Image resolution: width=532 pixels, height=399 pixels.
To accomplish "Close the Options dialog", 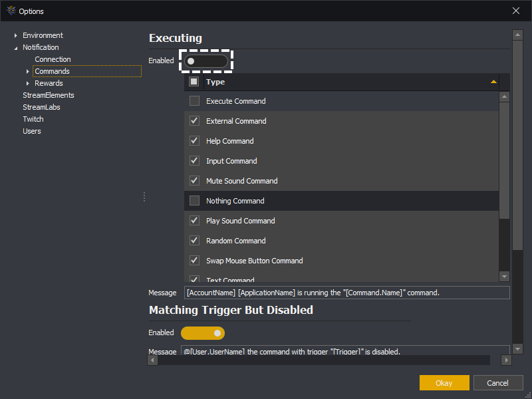I will [x=516, y=11].
